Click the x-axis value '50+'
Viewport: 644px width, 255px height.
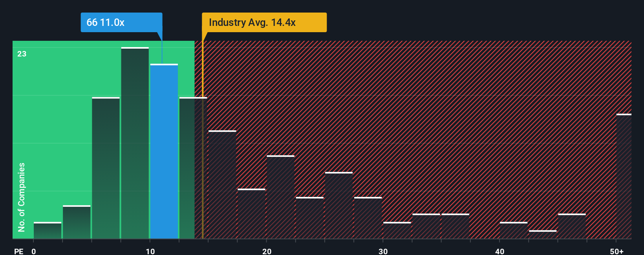point(617,251)
